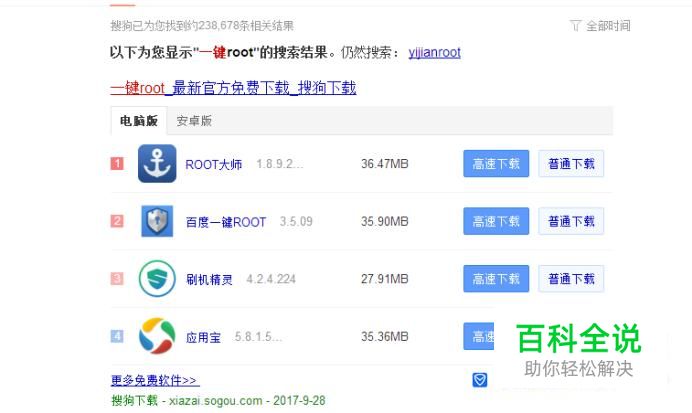Screen dimensions: 692x413
Task: Switch to the 安卓版 tab
Action: [x=194, y=120]
